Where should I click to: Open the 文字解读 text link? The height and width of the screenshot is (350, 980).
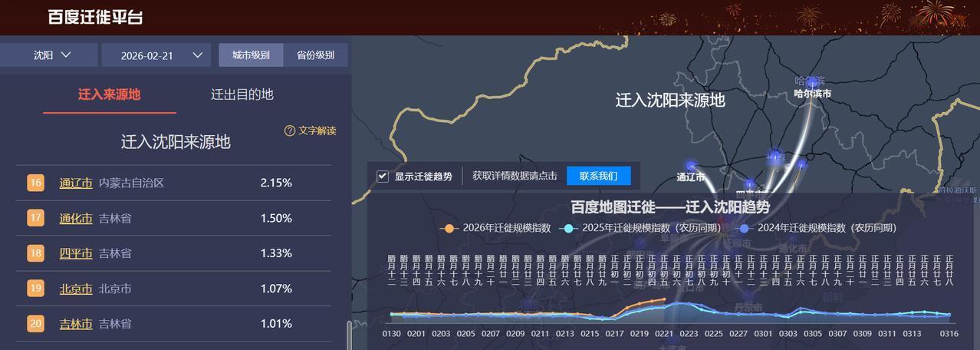coord(317,130)
